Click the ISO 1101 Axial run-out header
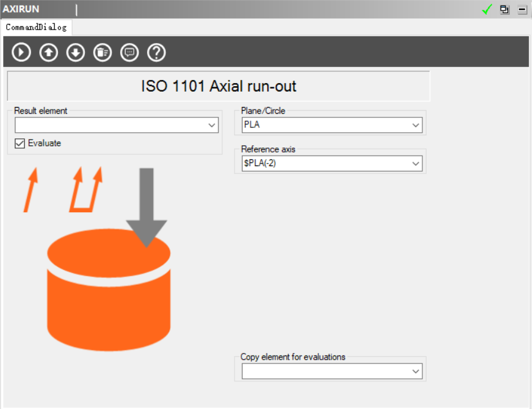The height and width of the screenshot is (409, 532). point(219,86)
